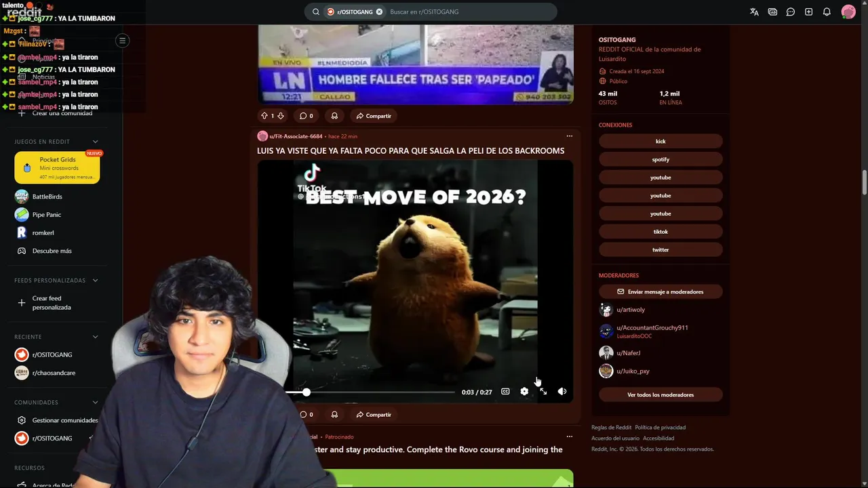
Task: Click the magnifier search icon
Action: (x=316, y=12)
